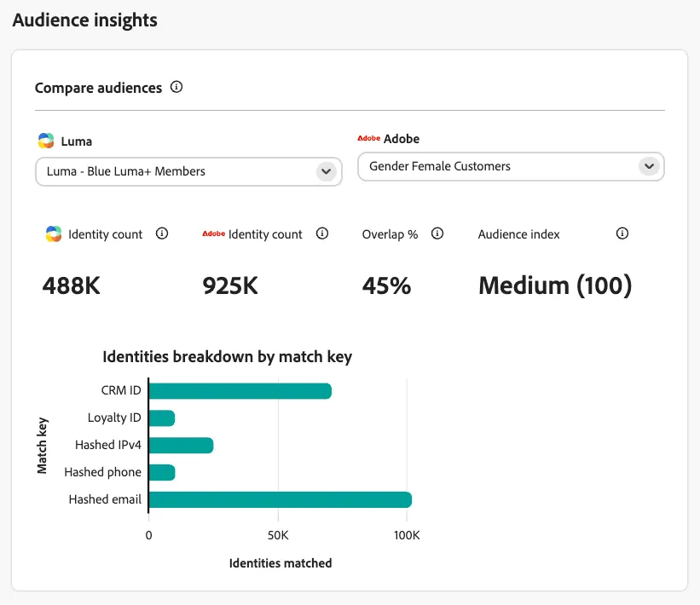Click the Overlap % label
The image size is (700, 605).
pyautogui.click(x=390, y=234)
